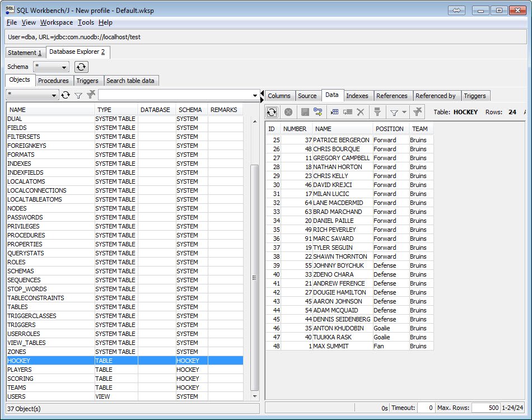Sort objects by TYPE column header

point(116,110)
